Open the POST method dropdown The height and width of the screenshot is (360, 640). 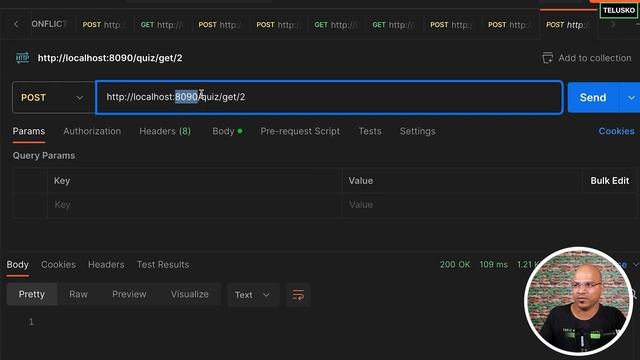pos(53,98)
